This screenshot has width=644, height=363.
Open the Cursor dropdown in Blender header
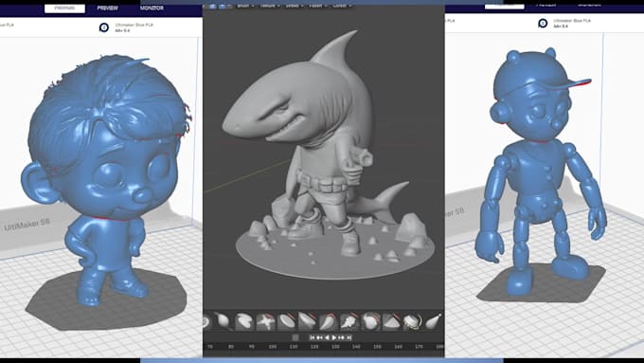tap(342, 6)
